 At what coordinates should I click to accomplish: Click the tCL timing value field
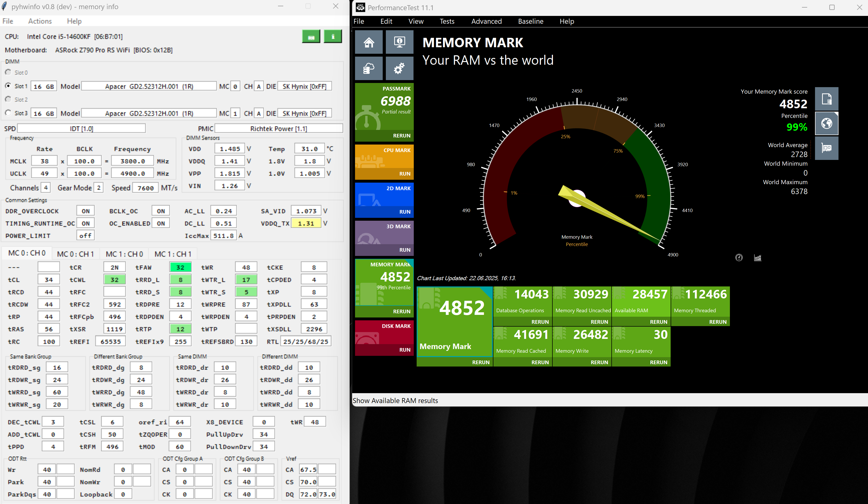tap(49, 280)
